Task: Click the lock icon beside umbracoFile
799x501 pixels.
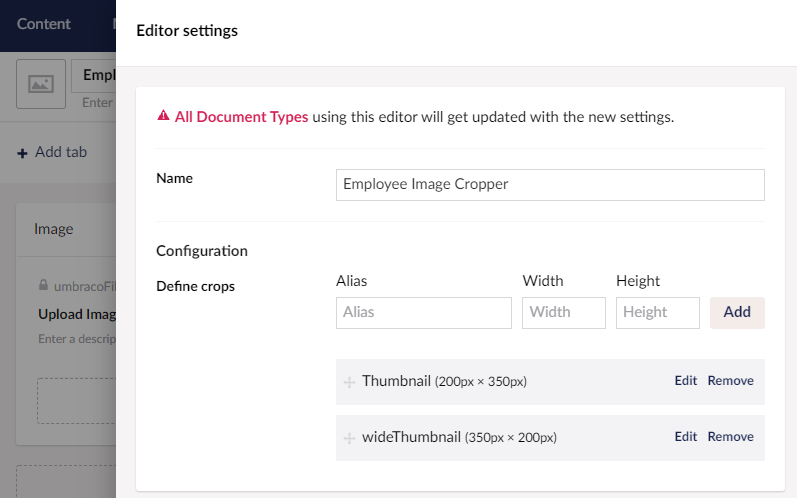Action: click(43, 285)
